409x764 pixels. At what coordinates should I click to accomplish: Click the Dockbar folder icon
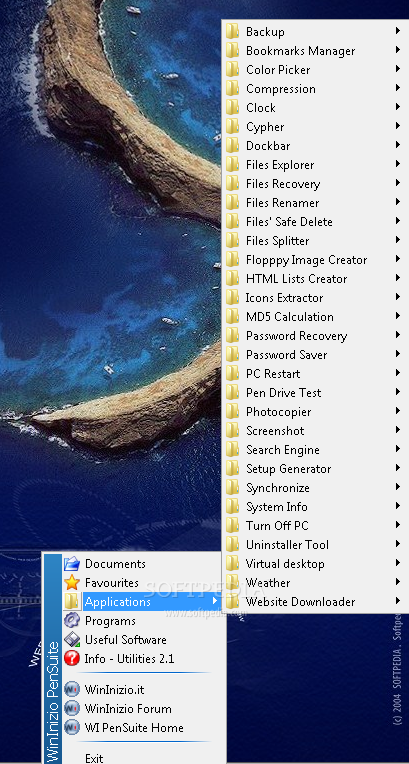coord(233,146)
